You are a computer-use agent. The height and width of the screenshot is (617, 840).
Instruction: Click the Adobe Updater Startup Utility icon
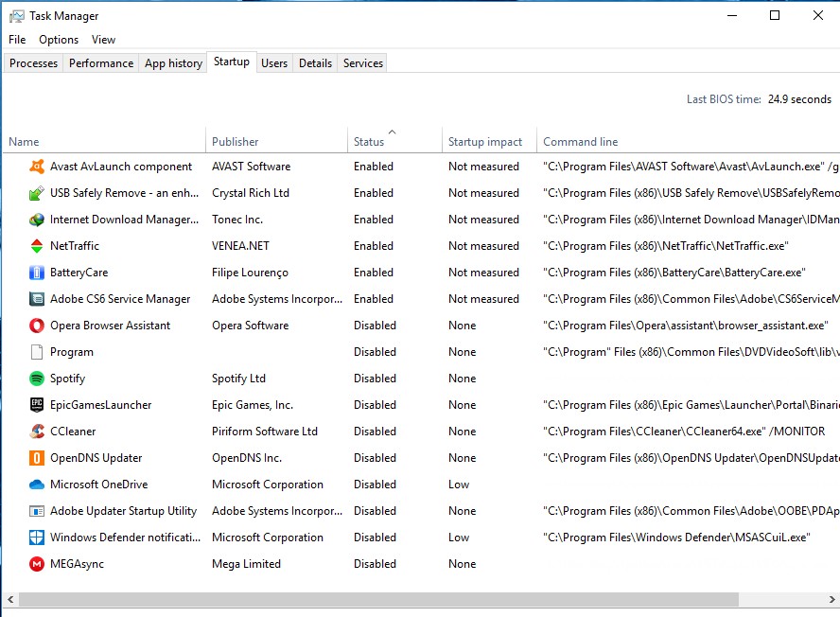click(37, 511)
